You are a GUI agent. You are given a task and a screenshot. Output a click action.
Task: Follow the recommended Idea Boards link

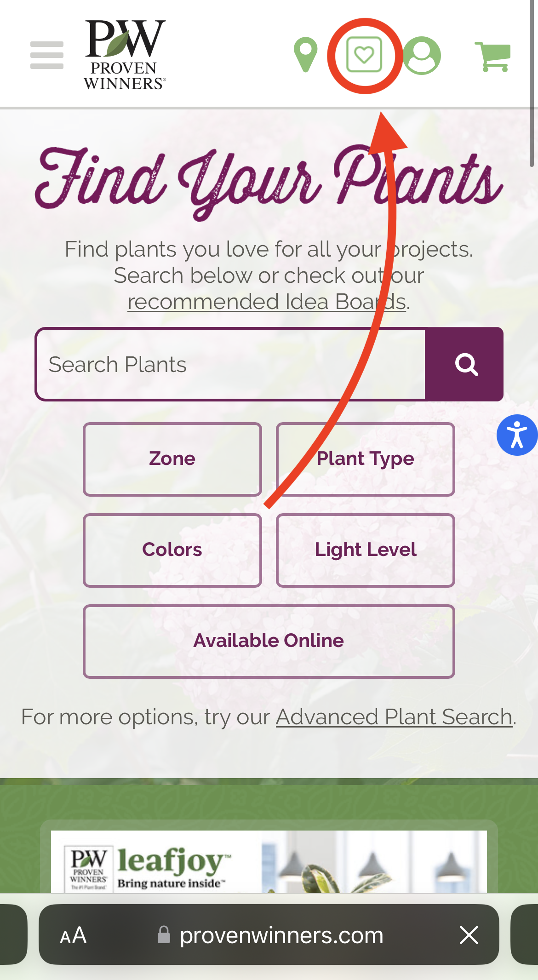(267, 302)
